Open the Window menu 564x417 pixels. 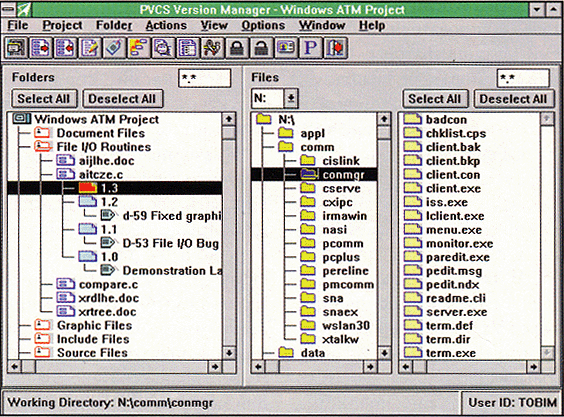pos(322,25)
